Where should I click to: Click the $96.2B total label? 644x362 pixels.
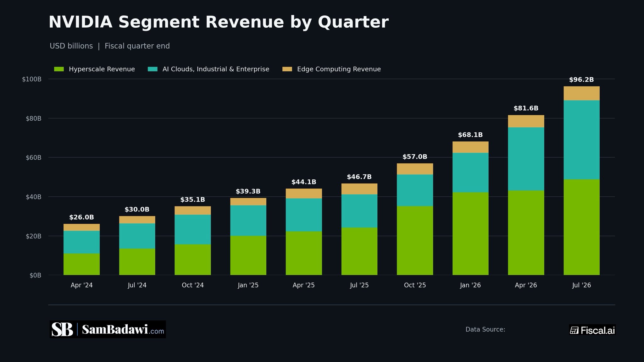click(x=581, y=80)
